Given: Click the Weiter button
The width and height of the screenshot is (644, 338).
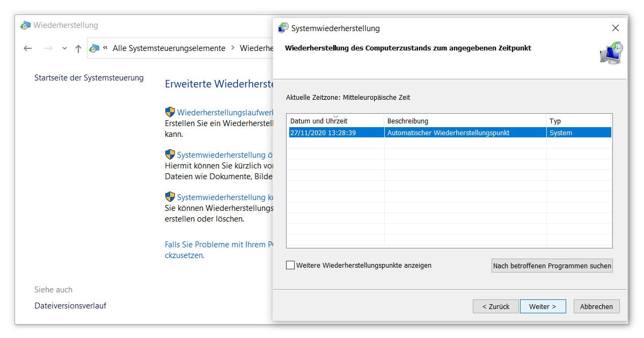Looking at the screenshot, I should (x=543, y=306).
